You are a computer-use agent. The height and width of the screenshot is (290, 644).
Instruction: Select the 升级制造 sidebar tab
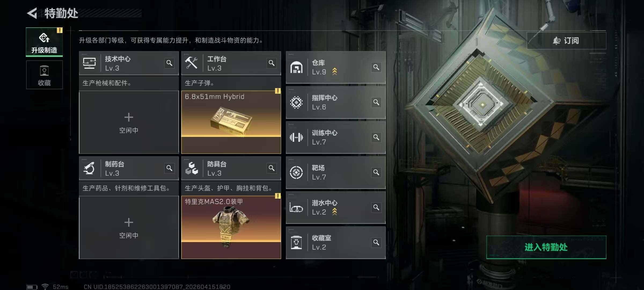[x=44, y=42]
